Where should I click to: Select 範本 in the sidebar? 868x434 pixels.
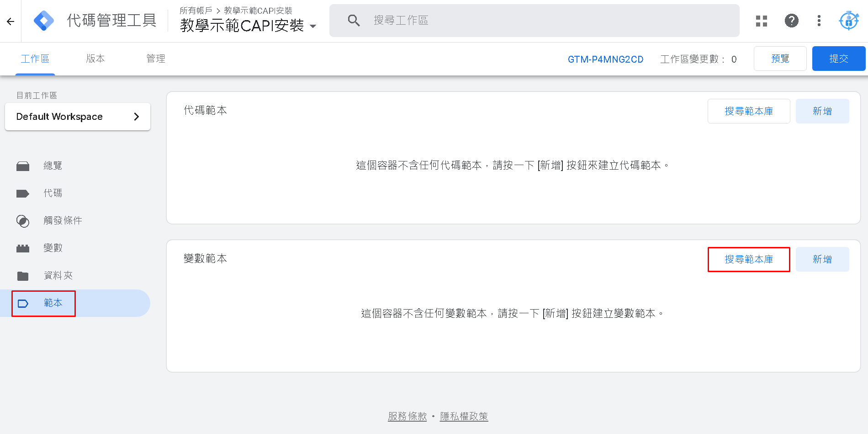pyautogui.click(x=75, y=303)
